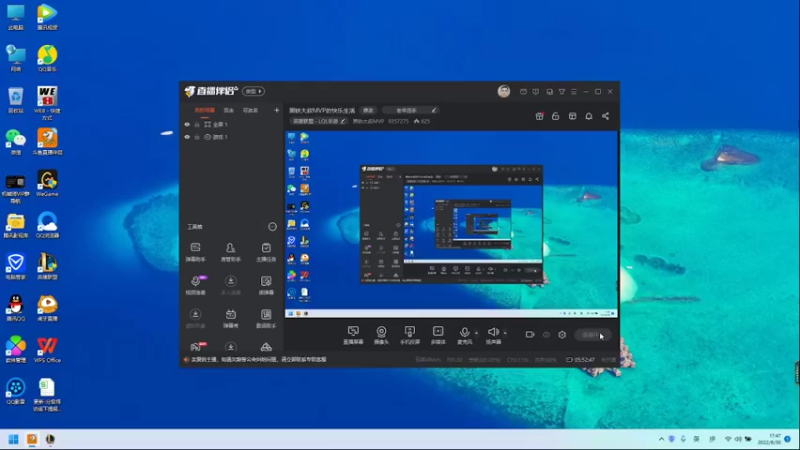800x450 pixels.
Task: Share the room with the share icon
Action: point(606,116)
